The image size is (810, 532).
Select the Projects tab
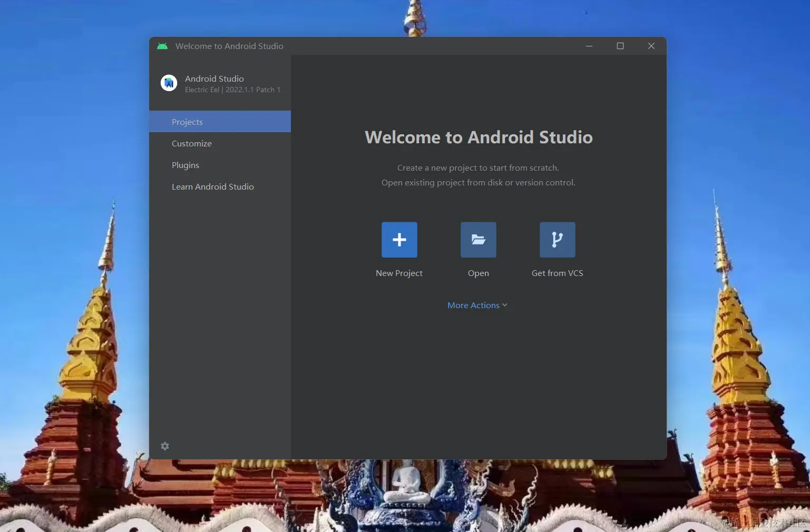pos(220,122)
